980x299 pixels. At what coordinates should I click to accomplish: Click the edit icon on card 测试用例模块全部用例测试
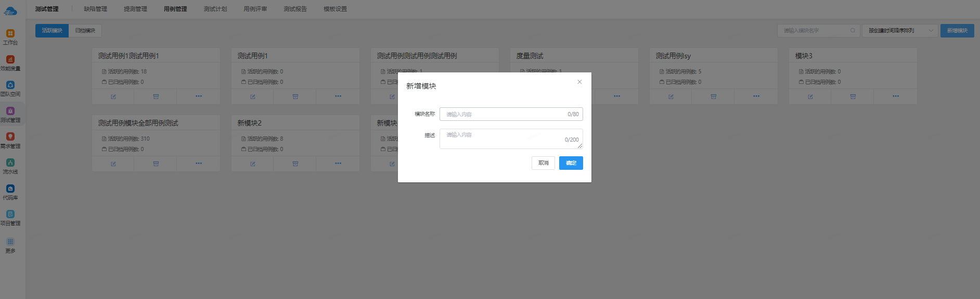click(x=113, y=164)
